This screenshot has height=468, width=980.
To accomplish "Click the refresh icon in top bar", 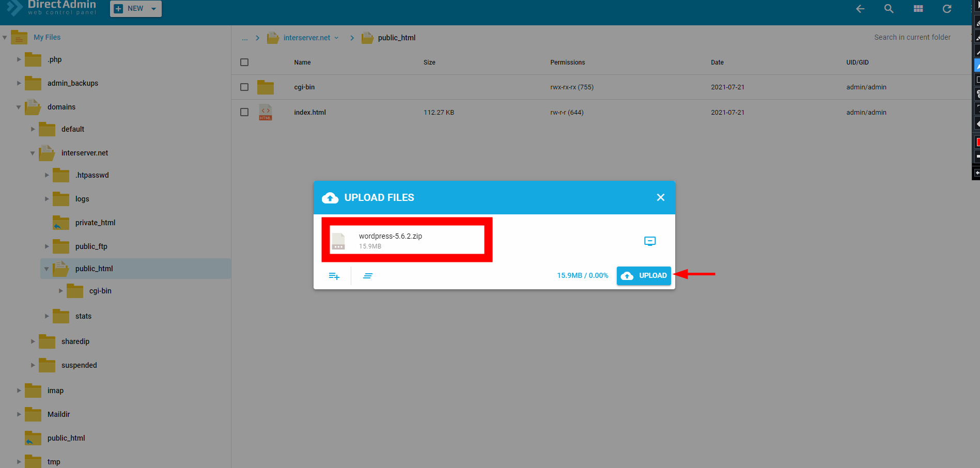I will (x=947, y=9).
